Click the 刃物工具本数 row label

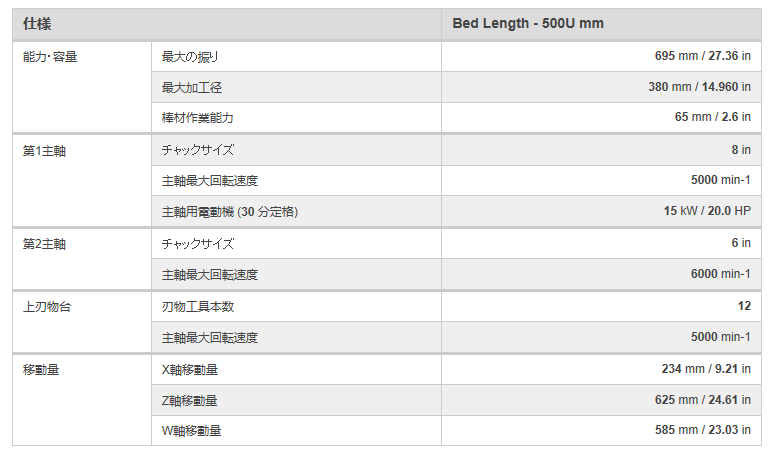(x=197, y=306)
